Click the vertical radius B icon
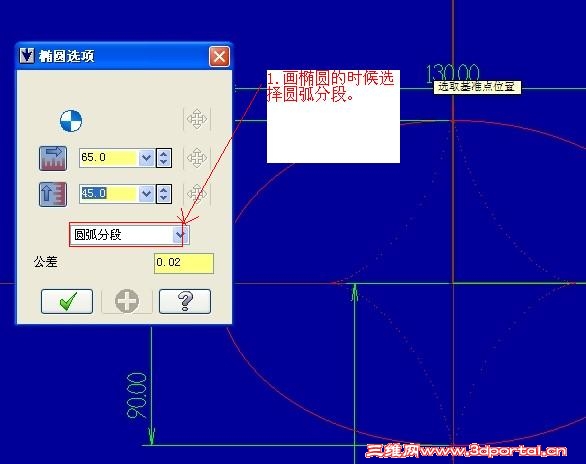Image resolution: width=586 pixels, height=464 pixels. [x=53, y=194]
